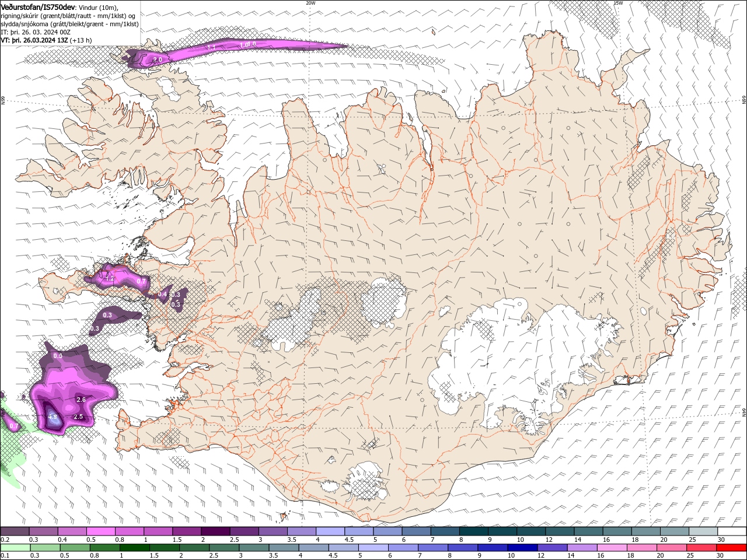Select the upper legend swatch between 25 and 30
Viewport: 747px width, 560px height.
pyautogui.click(x=703, y=531)
